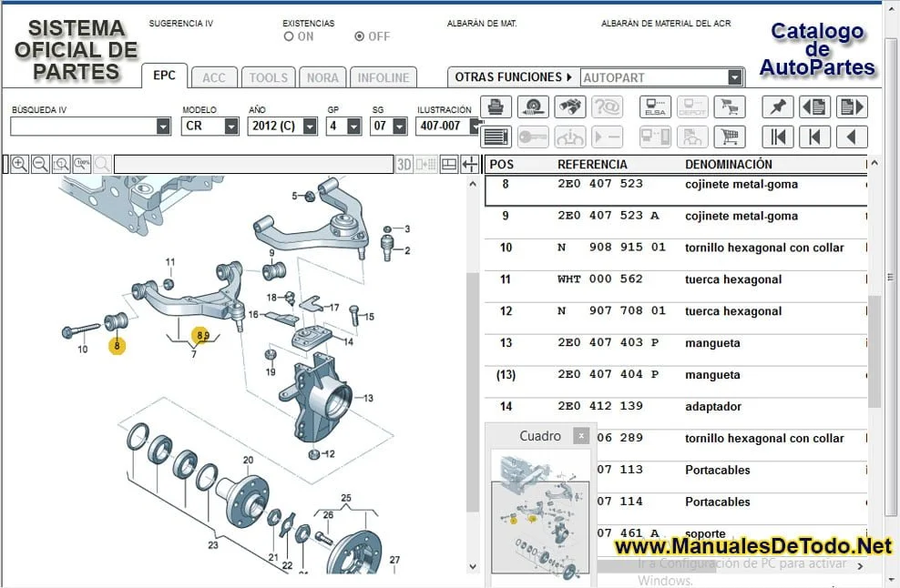The height and width of the screenshot is (588, 900).
Task: Click the crosshair pan icon
Action: 470,165
